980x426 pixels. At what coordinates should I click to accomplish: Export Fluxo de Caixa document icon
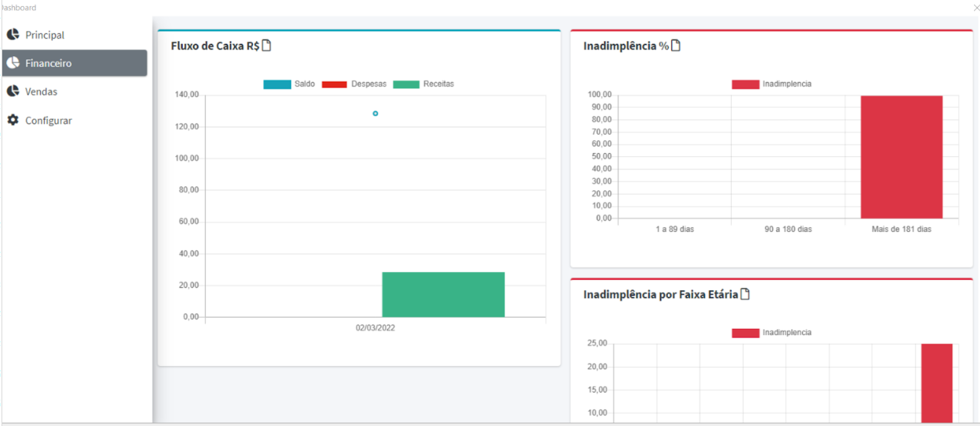pyautogui.click(x=267, y=45)
